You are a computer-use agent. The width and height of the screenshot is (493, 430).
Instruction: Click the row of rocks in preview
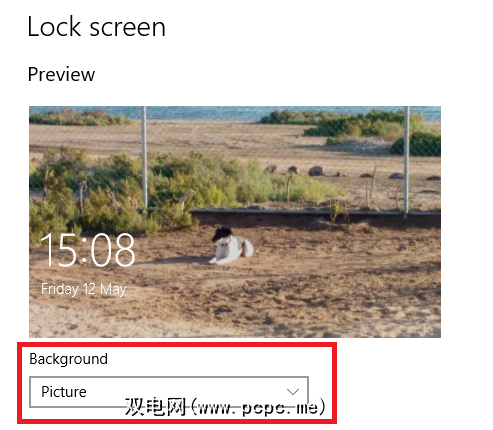pyautogui.click(x=350, y=172)
